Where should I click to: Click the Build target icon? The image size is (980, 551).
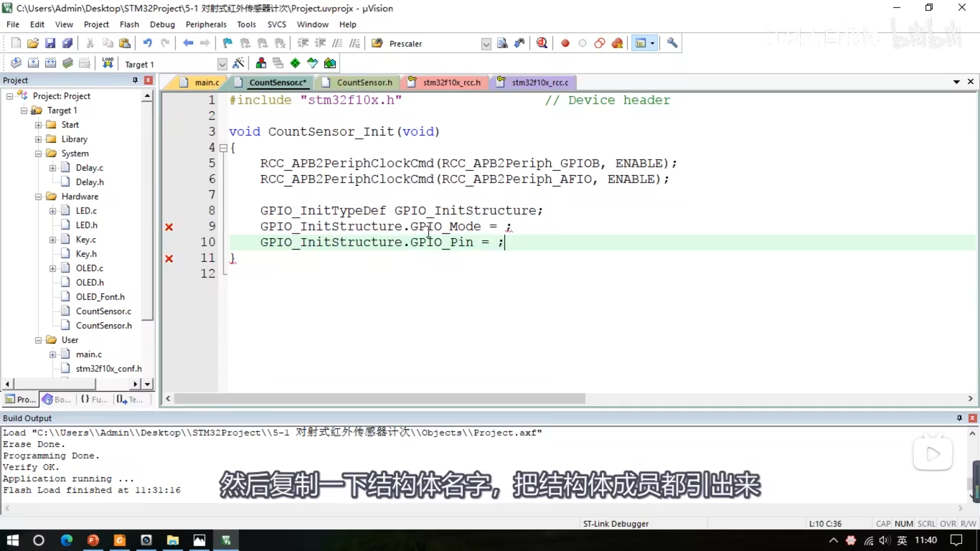click(x=33, y=63)
